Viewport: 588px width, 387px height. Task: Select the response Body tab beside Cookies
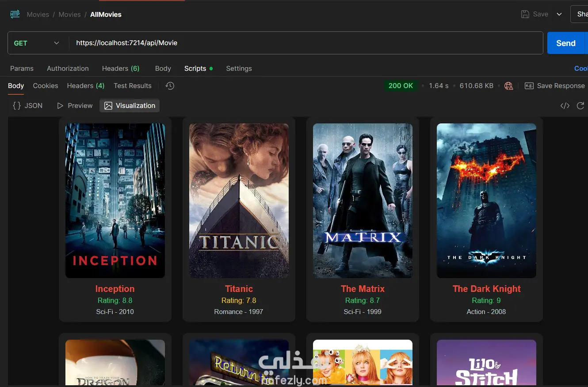point(16,86)
